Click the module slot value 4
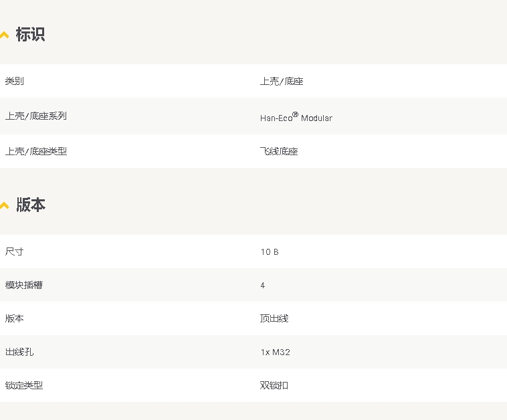 point(263,285)
